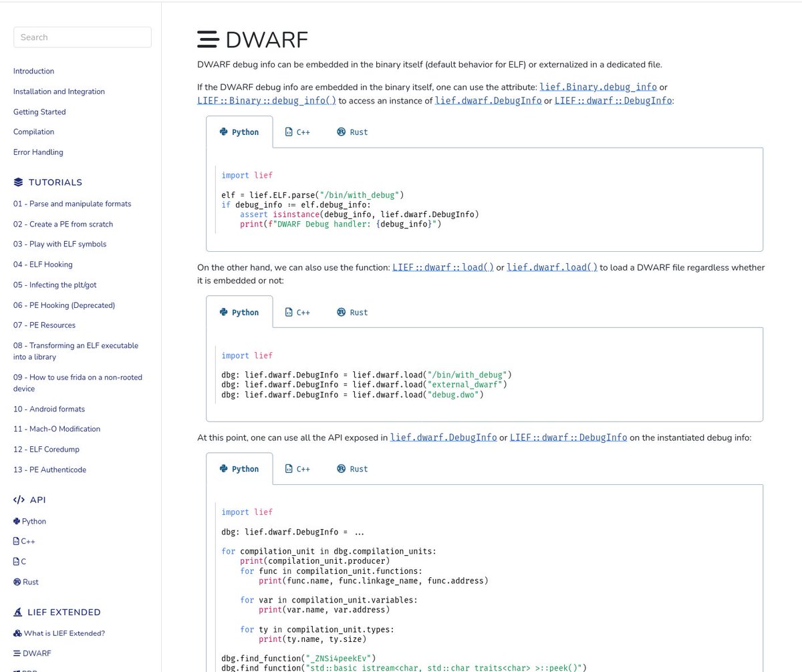Viewport: 802px width, 672px height.
Task: Click the bars icon beside sidebar DWARF
Action: [17, 653]
